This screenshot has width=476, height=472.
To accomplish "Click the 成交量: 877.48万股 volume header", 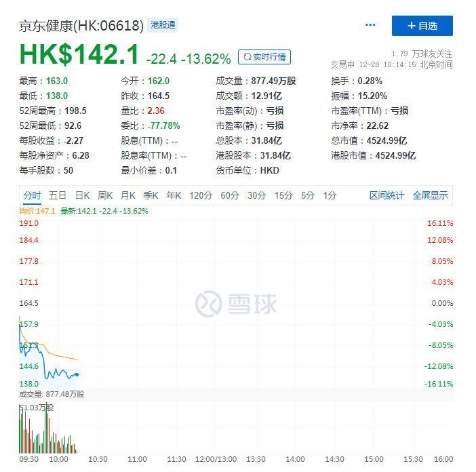I will (x=52, y=394).
